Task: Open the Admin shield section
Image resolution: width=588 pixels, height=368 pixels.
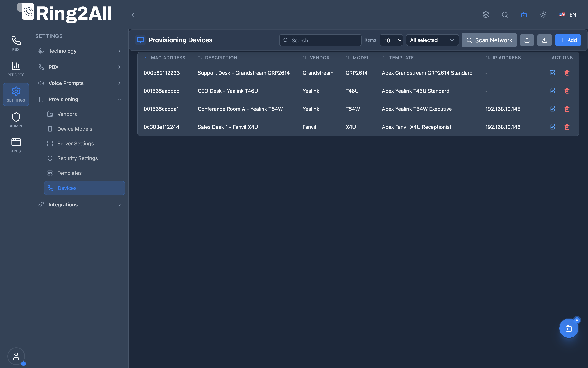Action: 16,120
